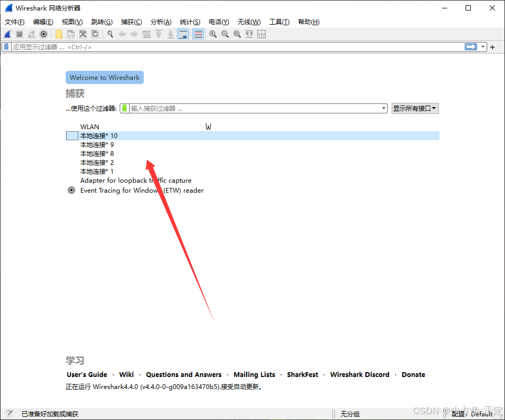505x420 pixels.
Task: Click into the display filter input field
Action: (x=238, y=47)
